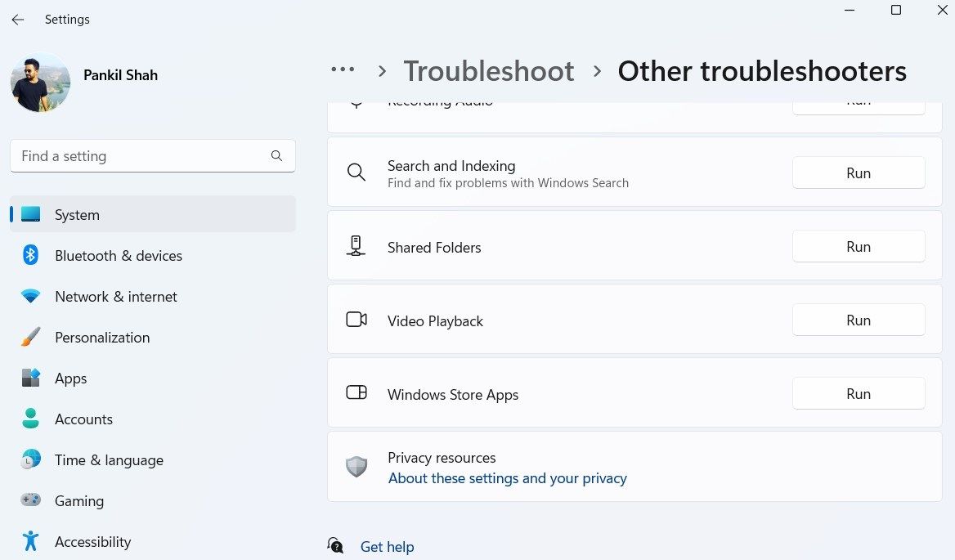
Task: Select the Windows Store Apps label
Action: tap(452, 394)
